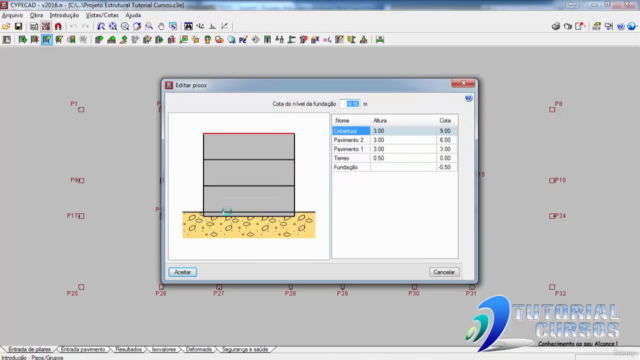Image resolution: width=640 pixels, height=360 pixels.
Task: Click the highlighted blue flag tool icon
Action: (47, 40)
